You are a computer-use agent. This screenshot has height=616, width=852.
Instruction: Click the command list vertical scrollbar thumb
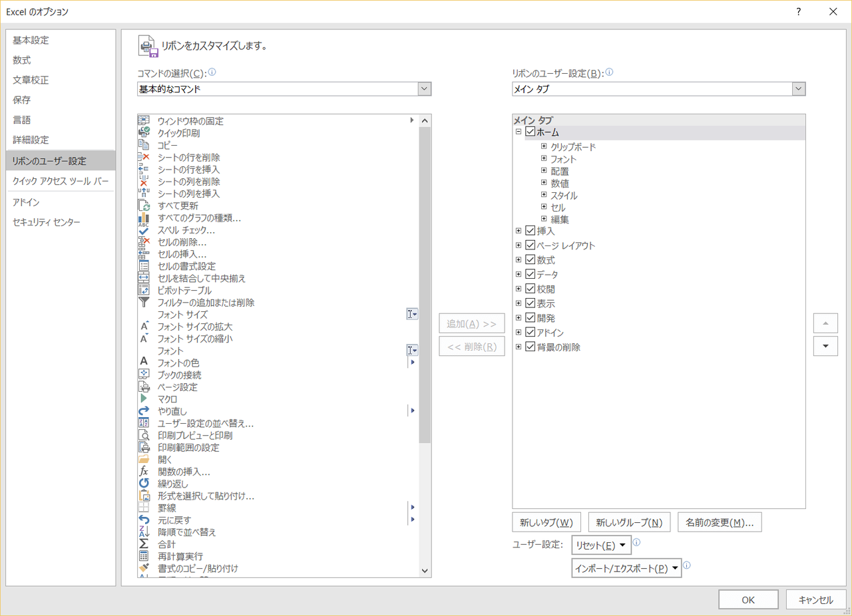coord(425,285)
